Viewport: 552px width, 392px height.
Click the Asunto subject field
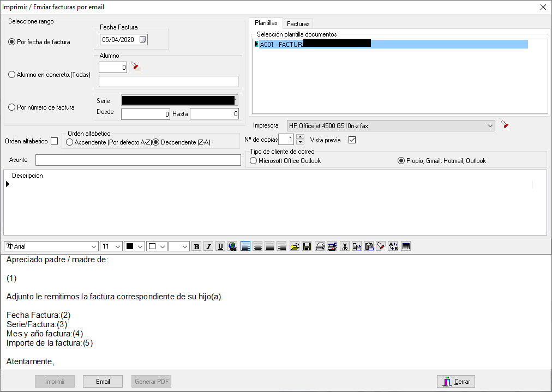138,160
